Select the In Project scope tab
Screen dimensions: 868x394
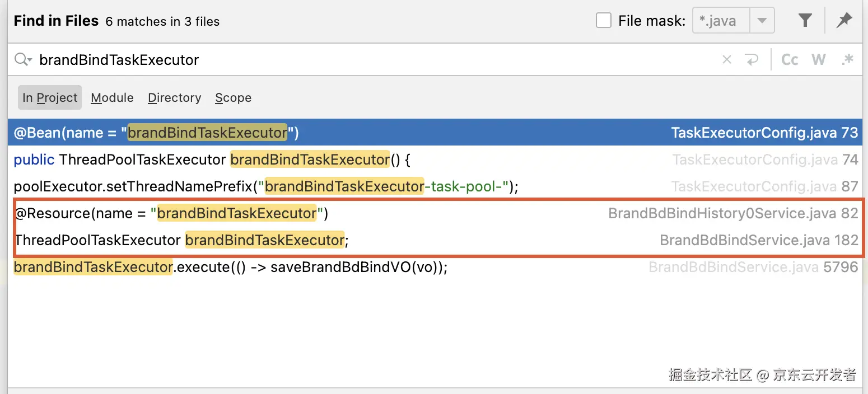click(x=50, y=97)
